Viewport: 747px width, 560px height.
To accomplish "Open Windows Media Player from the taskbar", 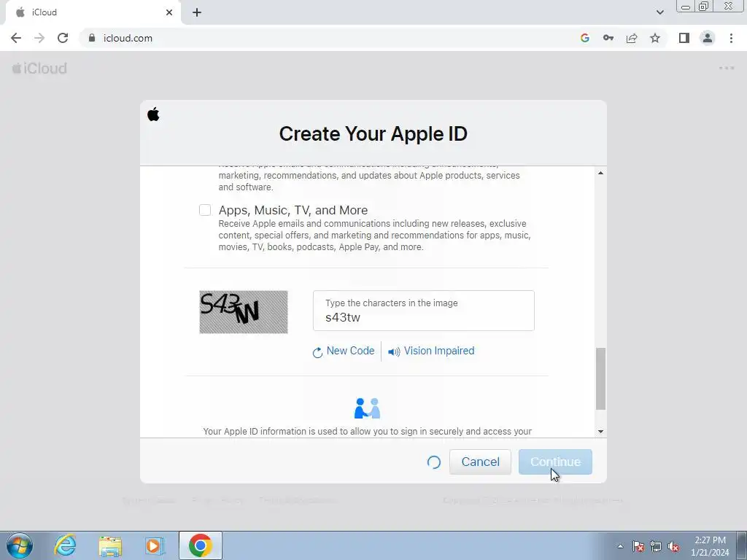I will coord(155,545).
